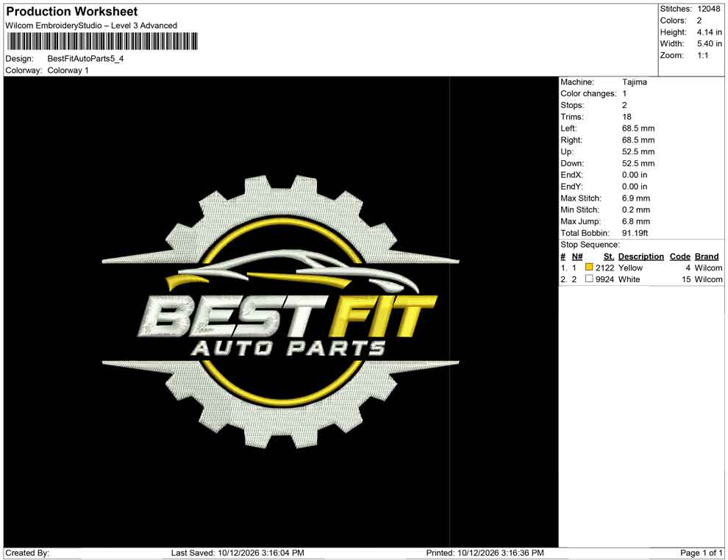The image size is (728, 560).
Task: Click the Left value '68.5 mm'
Action: coord(638,128)
